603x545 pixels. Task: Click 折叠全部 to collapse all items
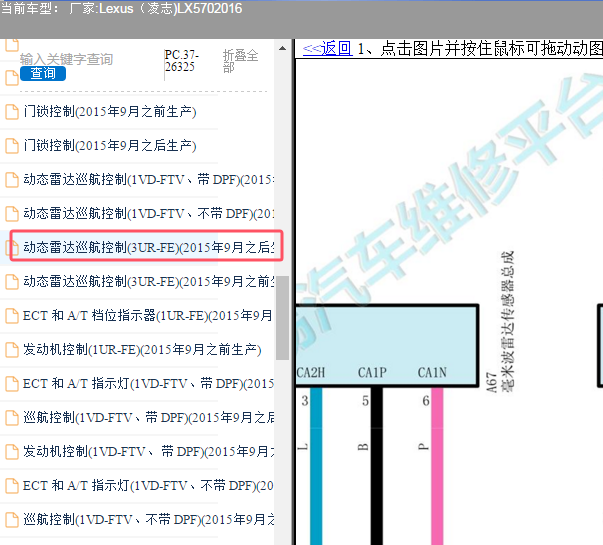240,61
